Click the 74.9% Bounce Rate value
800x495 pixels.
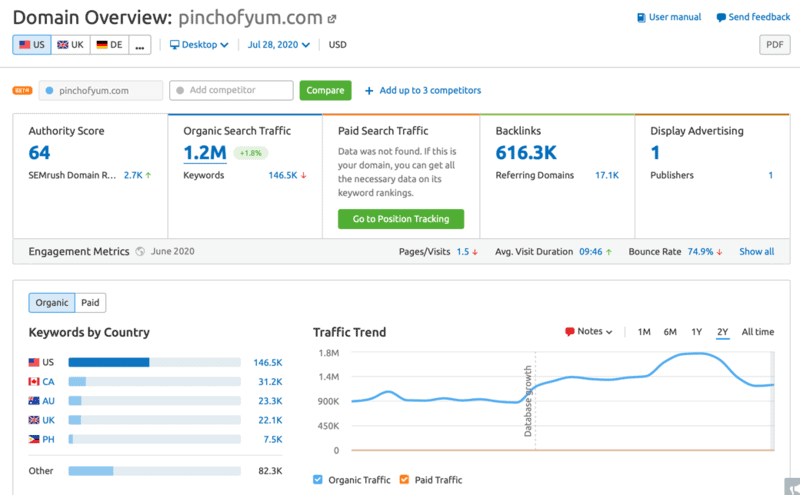coord(700,252)
